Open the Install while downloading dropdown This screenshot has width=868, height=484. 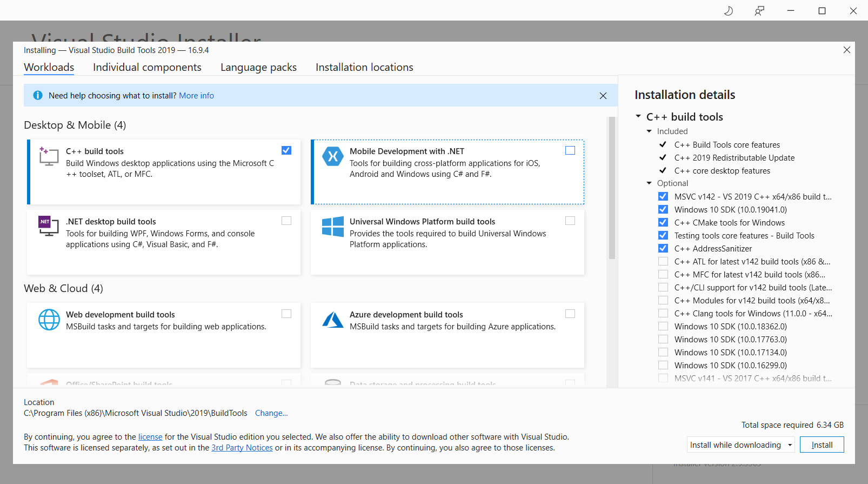coord(741,445)
